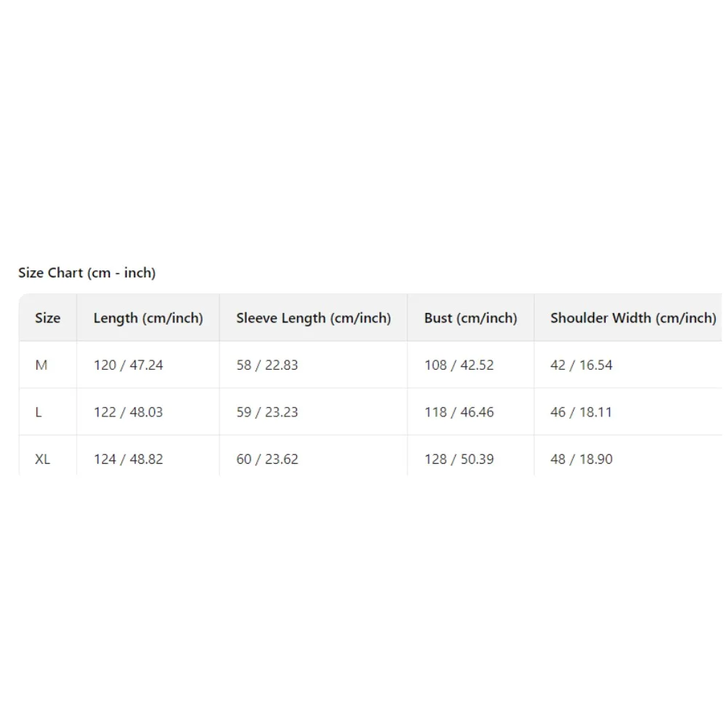Click the size "M" row label
728x728 pixels.
(x=41, y=365)
